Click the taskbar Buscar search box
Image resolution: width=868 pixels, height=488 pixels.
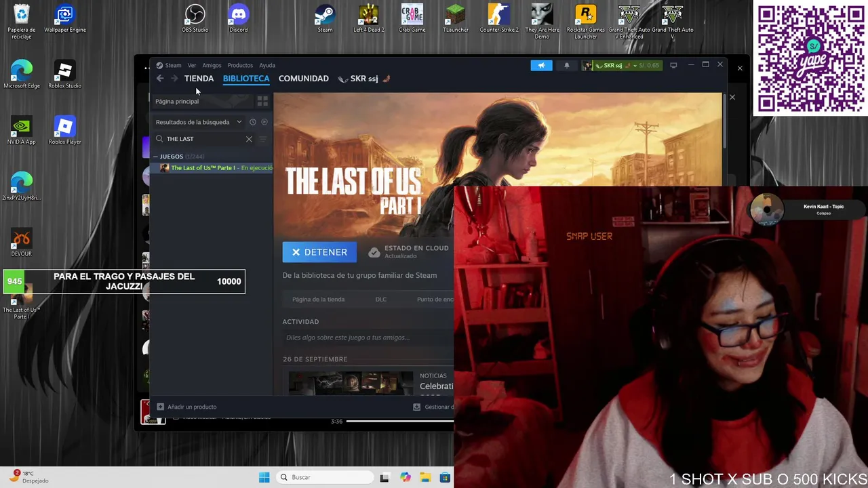click(x=326, y=477)
